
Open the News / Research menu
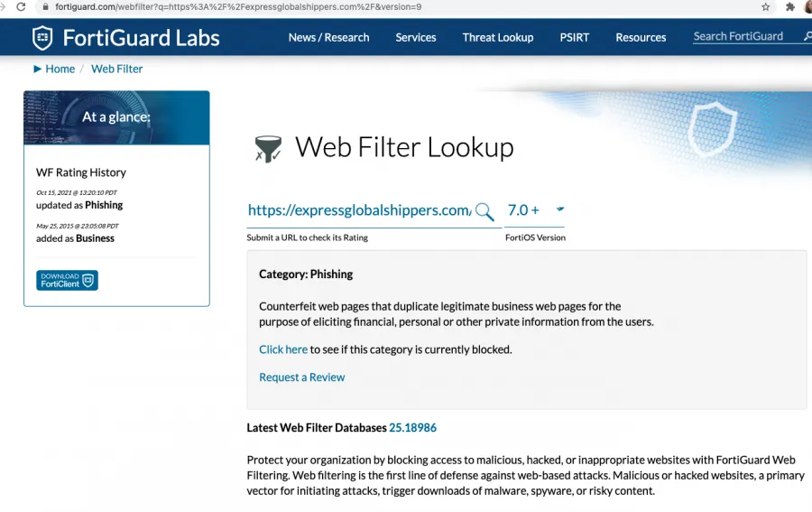(x=328, y=37)
